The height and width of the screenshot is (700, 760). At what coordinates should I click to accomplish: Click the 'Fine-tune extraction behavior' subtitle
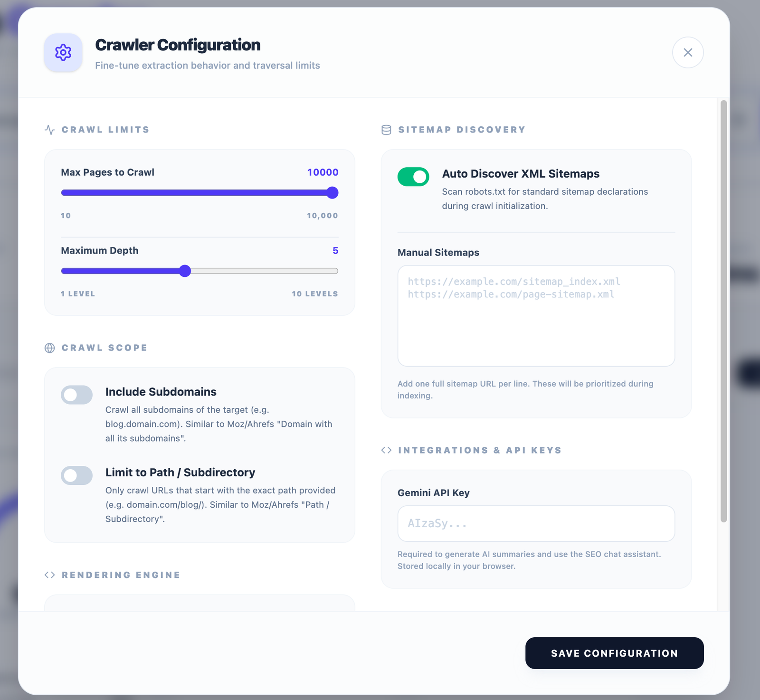[208, 66]
